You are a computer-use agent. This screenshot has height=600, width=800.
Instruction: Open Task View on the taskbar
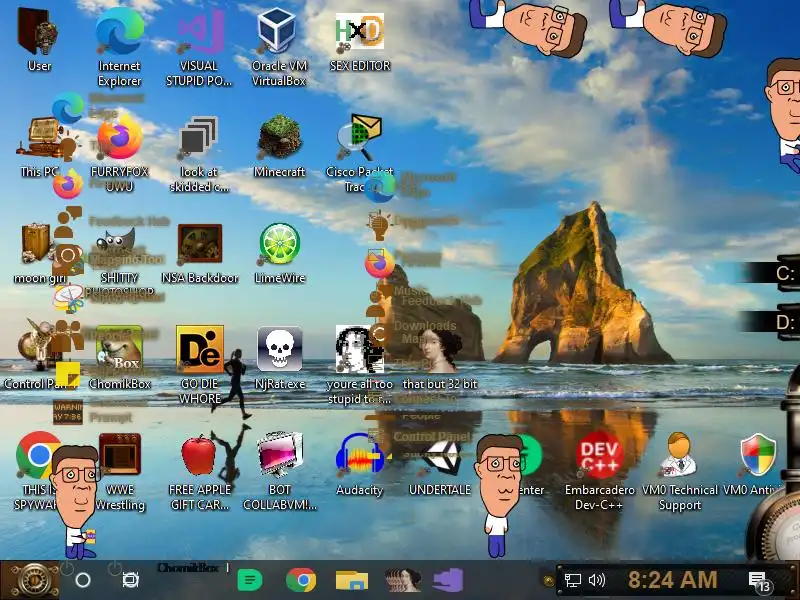click(130, 580)
